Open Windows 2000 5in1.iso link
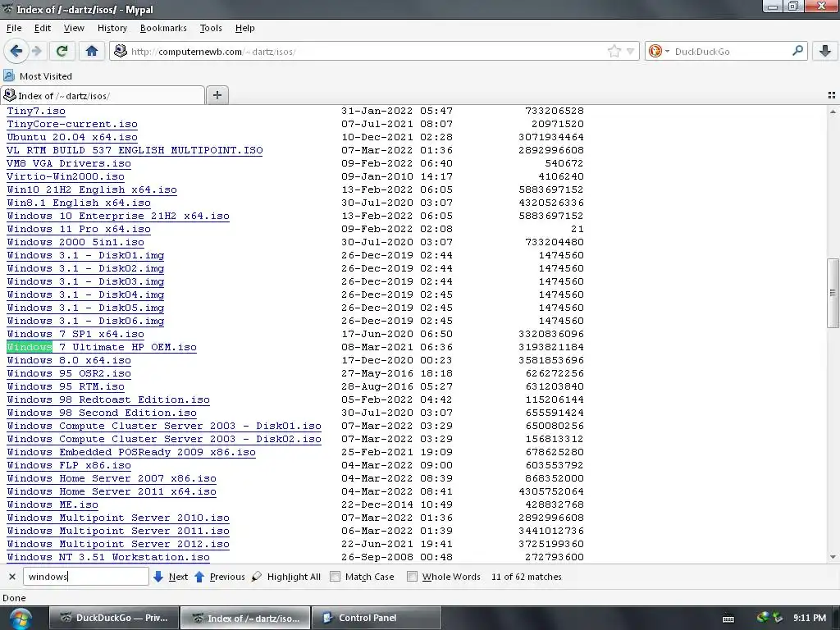Image resolution: width=840 pixels, height=630 pixels. tap(75, 242)
